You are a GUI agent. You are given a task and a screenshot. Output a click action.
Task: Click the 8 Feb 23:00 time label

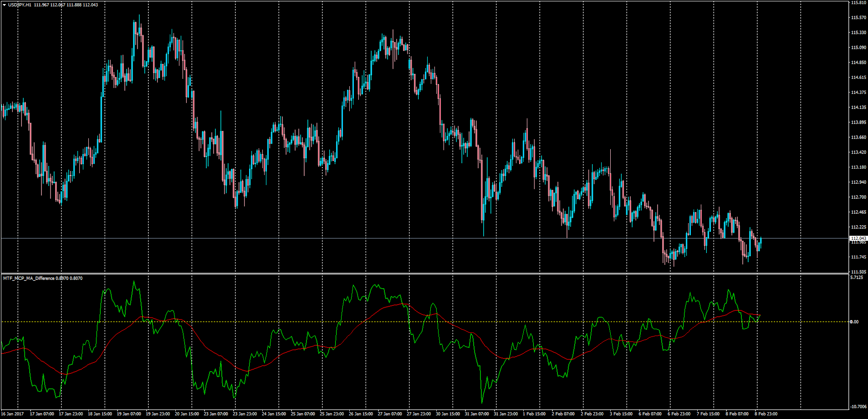766,414
